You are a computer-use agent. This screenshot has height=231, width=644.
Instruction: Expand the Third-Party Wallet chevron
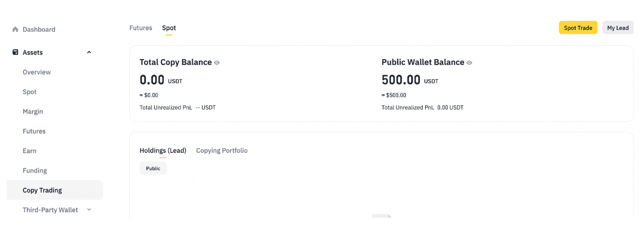point(89,210)
